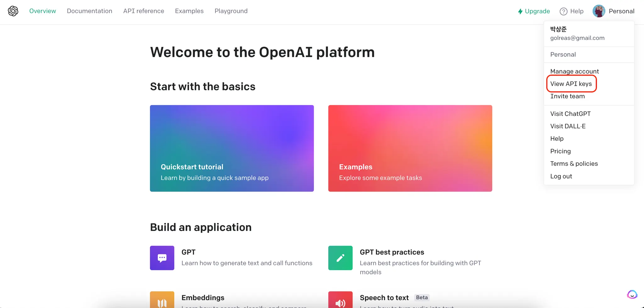
Task: Open the GPT guide title link
Action: click(188, 252)
